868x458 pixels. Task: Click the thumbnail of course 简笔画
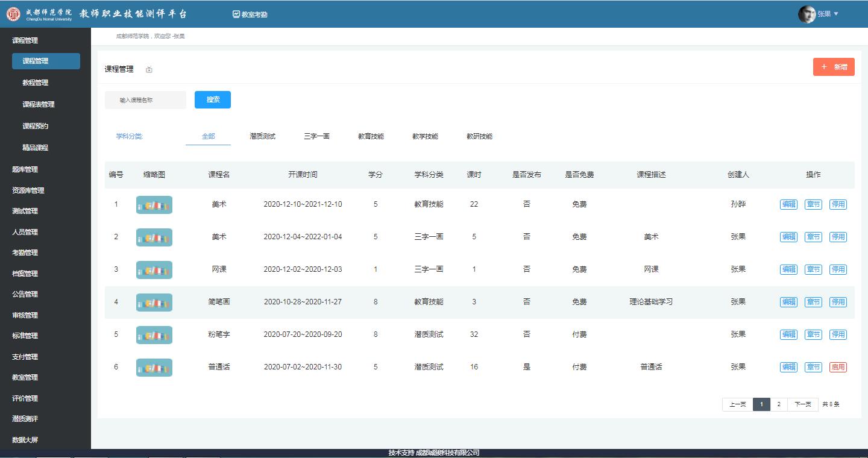(x=154, y=302)
